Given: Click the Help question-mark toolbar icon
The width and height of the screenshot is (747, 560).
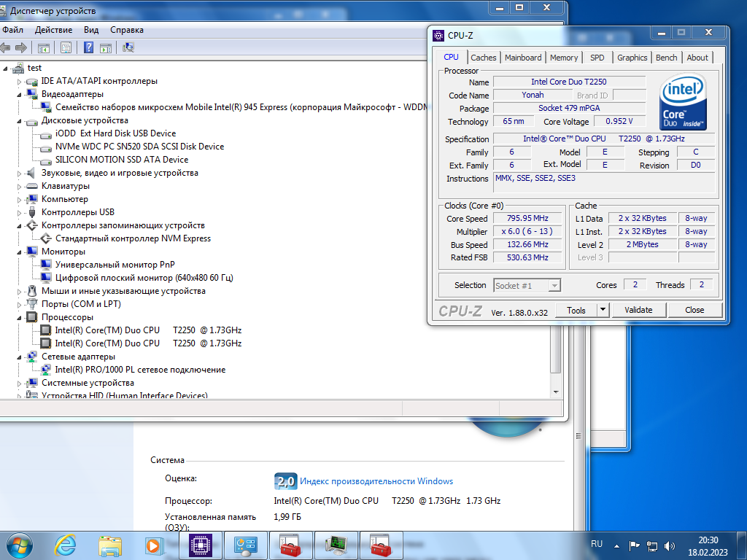Looking at the screenshot, I should pos(88,47).
